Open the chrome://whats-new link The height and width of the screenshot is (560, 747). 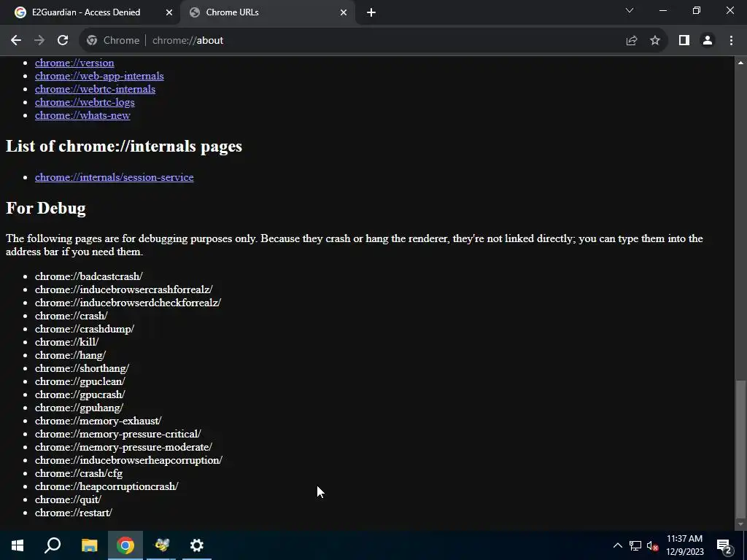click(82, 115)
